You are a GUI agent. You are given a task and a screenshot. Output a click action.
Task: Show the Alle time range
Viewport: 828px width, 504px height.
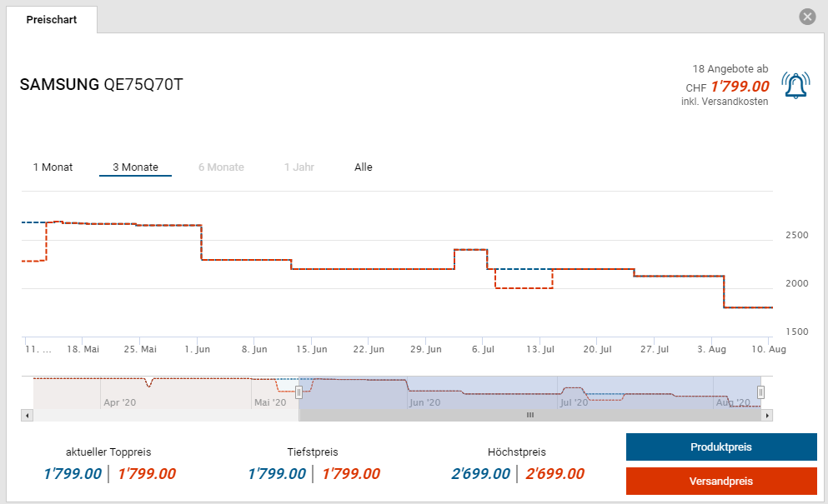coord(363,167)
